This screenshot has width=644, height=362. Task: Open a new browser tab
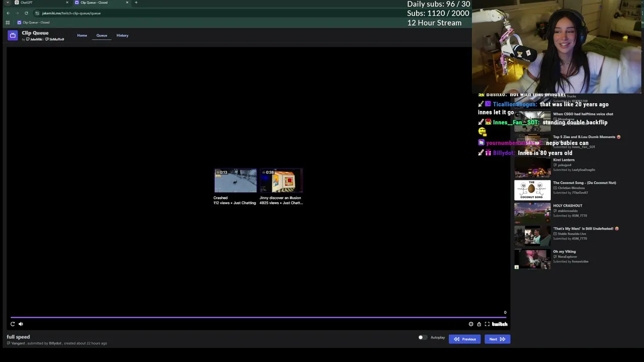coord(136,3)
